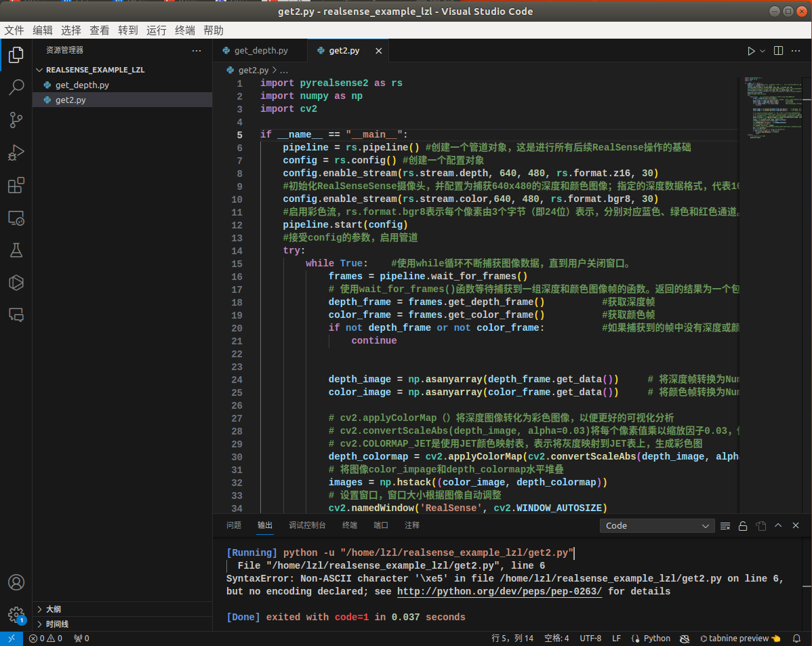Expand the 大纲 outline section

pyautogui.click(x=54, y=609)
